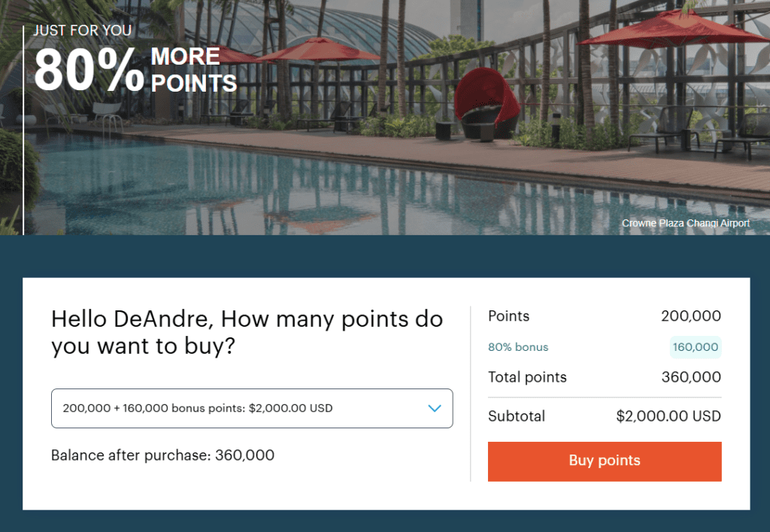Click the $2,000.00 USD subtotal amount
Screen dimensions: 770x532
[668, 416]
